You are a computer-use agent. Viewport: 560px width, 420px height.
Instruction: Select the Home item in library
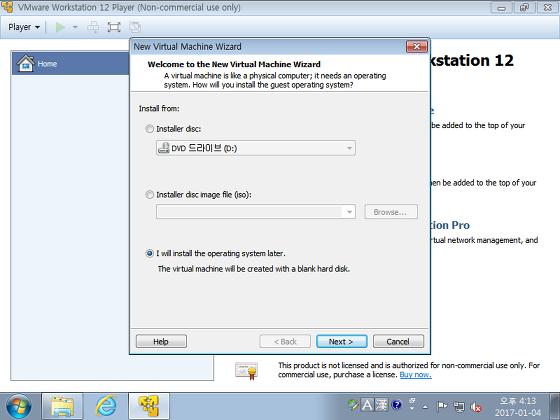[x=71, y=64]
